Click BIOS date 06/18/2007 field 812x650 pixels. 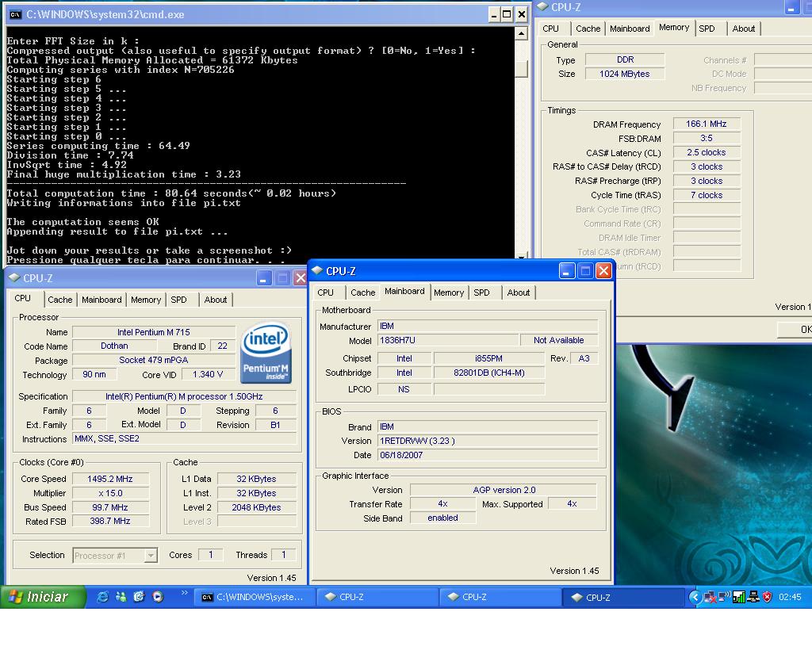pos(488,455)
